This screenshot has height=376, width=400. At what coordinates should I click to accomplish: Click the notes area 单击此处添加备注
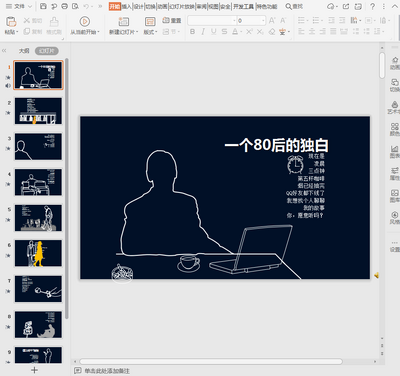tap(107, 371)
